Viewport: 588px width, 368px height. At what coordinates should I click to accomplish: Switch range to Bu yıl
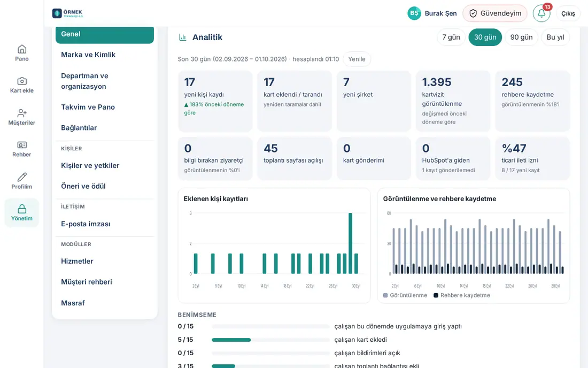click(555, 37)
